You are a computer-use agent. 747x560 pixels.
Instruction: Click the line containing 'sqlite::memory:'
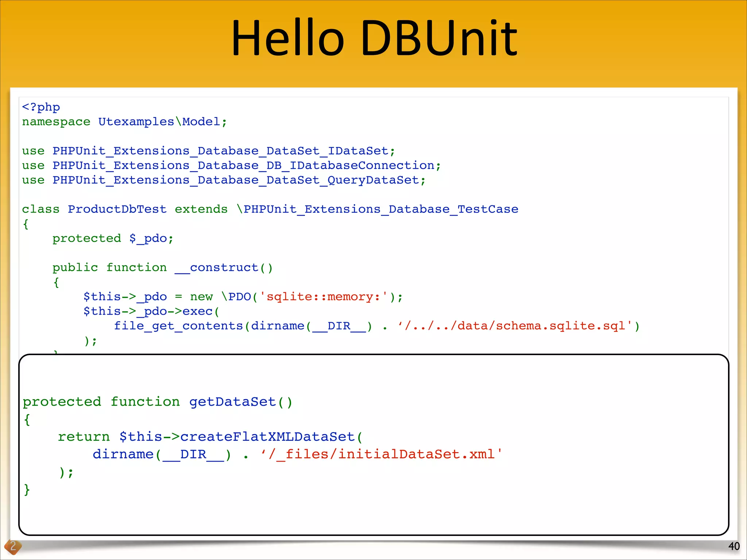pos(243,297)
